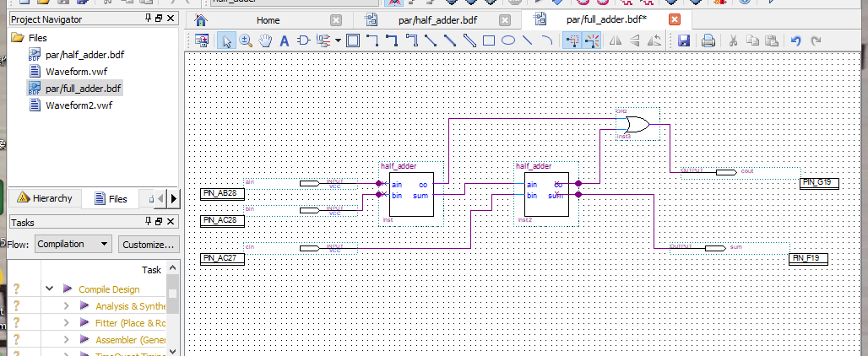
Task: Open Waveform2.vwf file
Action: tap(79, 105)
